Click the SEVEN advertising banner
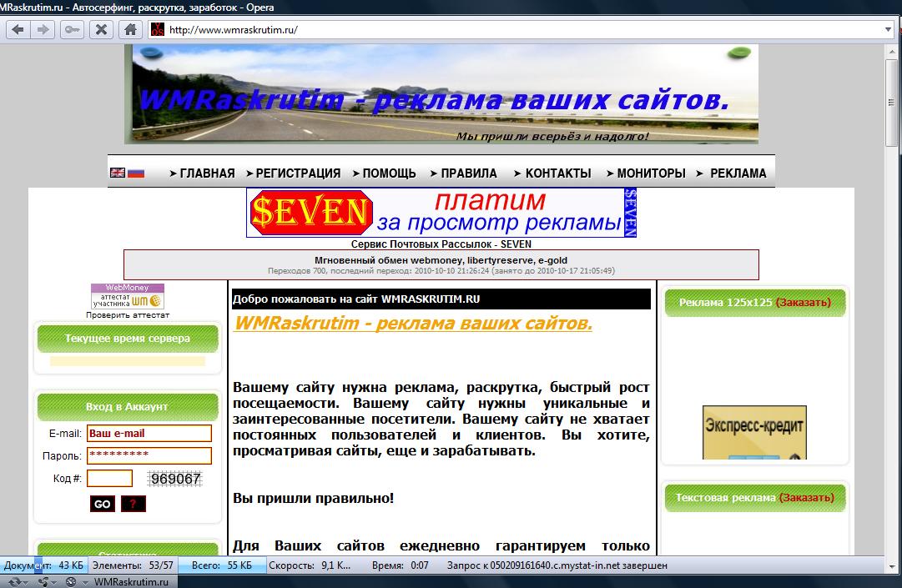Screen dimensions: 902x588 [x=441, y=212]
